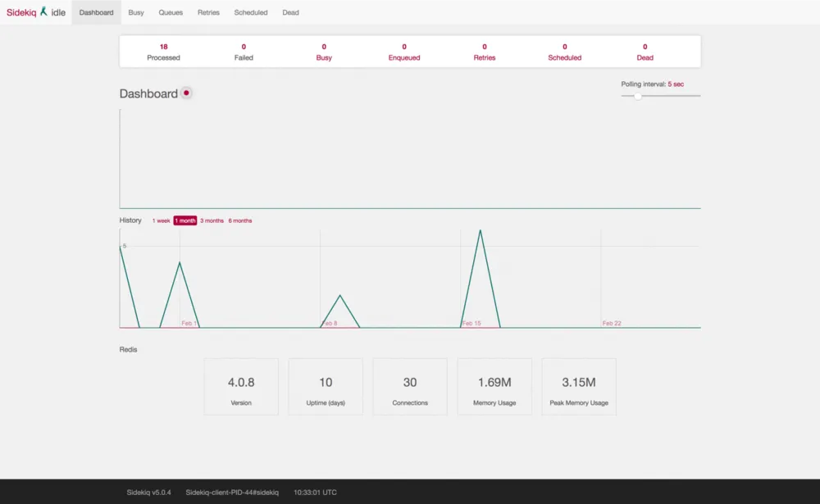This screenshot has width=820, height=504.
Task: Select 1 month history range
Action: (185, 220)
